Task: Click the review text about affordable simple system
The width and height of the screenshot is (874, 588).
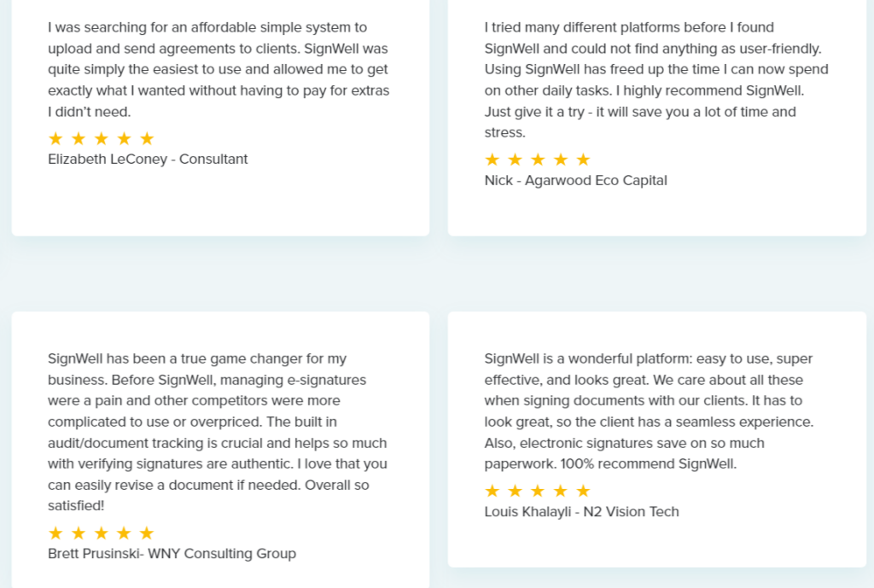Action: click(x=218, y=70)
